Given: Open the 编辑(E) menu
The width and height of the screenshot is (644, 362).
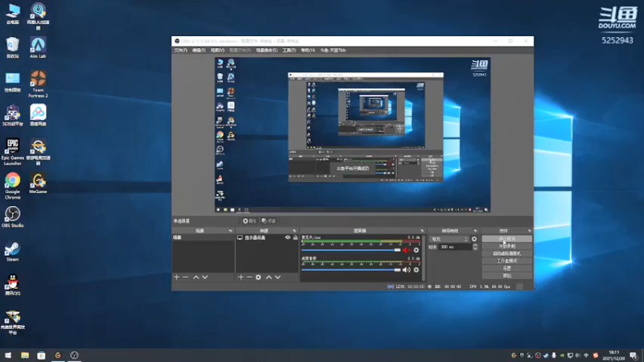Looking at the screenshot, I should tap(199, 51).
